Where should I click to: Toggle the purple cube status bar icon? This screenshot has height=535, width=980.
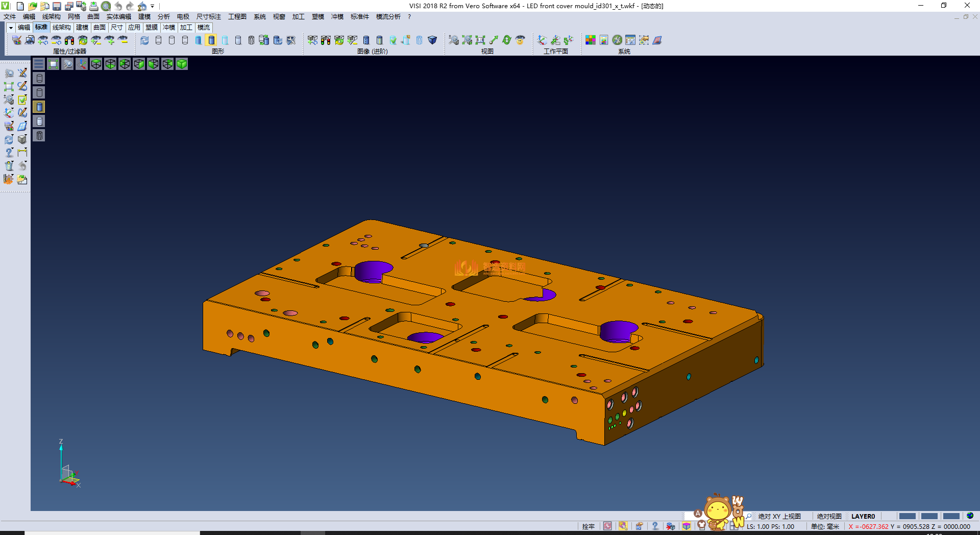coord(687,526)
